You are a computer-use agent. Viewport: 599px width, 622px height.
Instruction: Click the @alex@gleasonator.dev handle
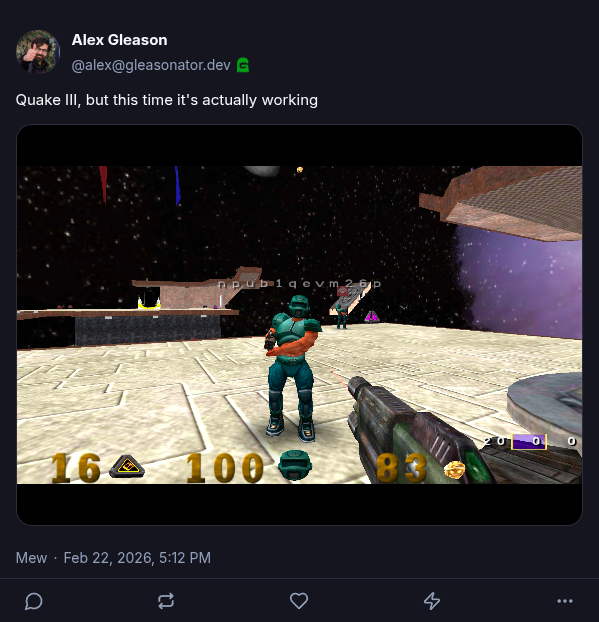click(x=151, y=65)
